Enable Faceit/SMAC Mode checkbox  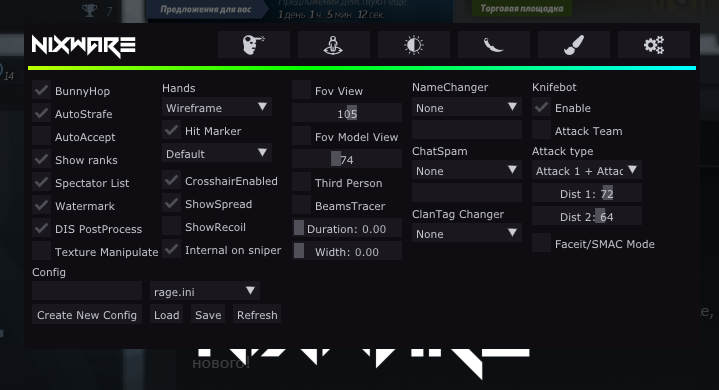pyautogui.click(x=541, y=243)
